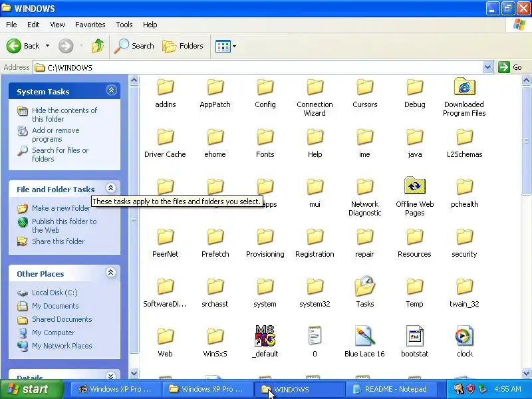Toggle the Folders pane button
This screenshot has height=399, width=532.
click(x=183, y=46)
